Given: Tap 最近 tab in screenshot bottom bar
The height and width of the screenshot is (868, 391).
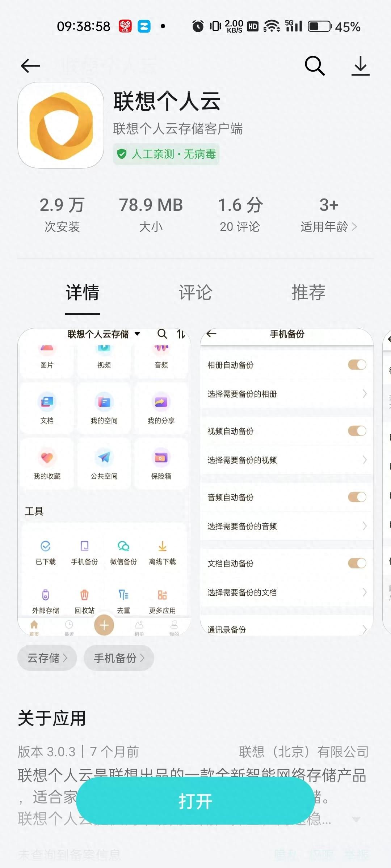Looking at the screenshot, I should point(69,627).
